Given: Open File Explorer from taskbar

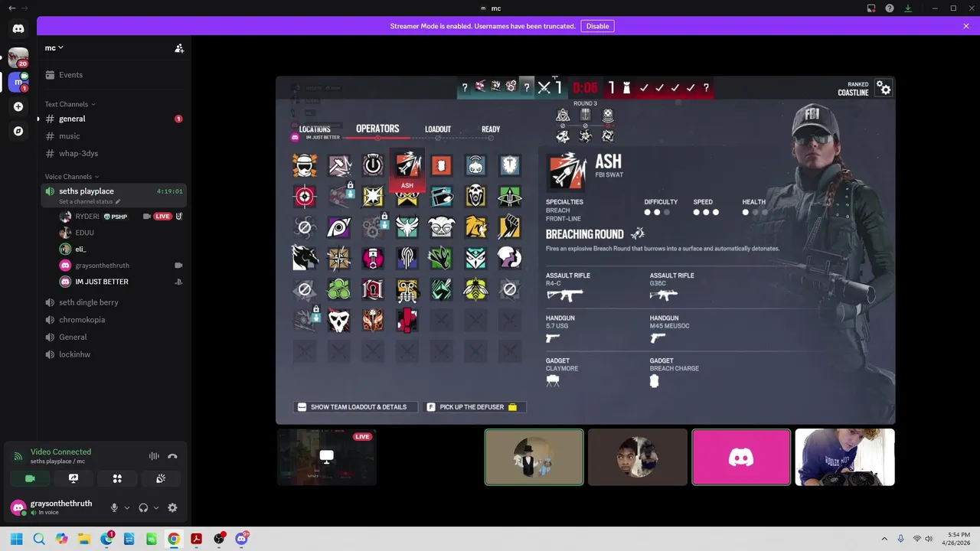Looking at the screenshot, I should coord(84,539).
